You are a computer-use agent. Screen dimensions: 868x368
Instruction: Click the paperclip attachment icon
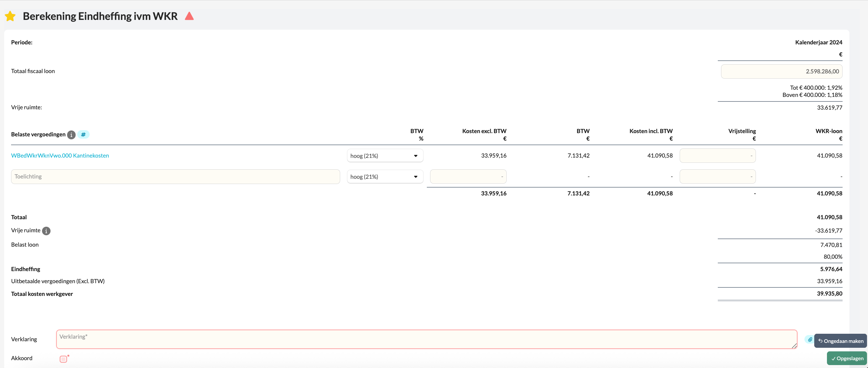[x=810, y=339]
